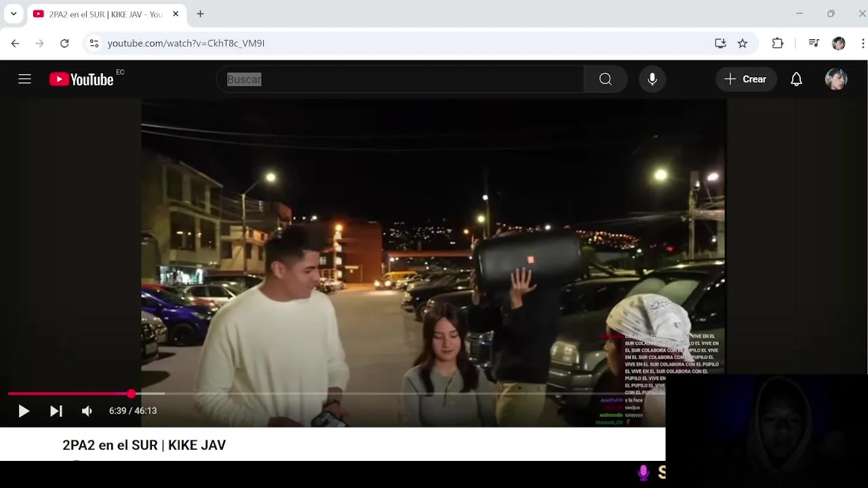This screenshot has height=488, width=868.
Task: Restore down the browser window
Action: (831, 14)
